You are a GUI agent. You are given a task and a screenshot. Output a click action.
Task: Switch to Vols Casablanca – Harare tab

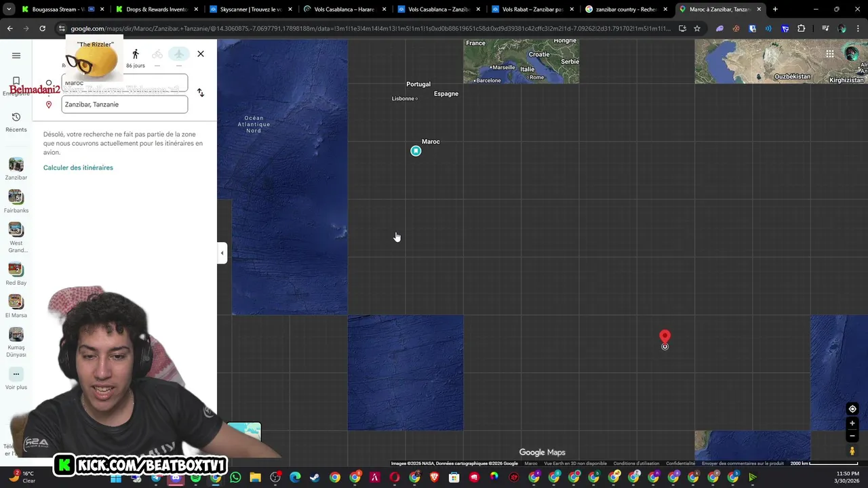(x=344, y=9)
